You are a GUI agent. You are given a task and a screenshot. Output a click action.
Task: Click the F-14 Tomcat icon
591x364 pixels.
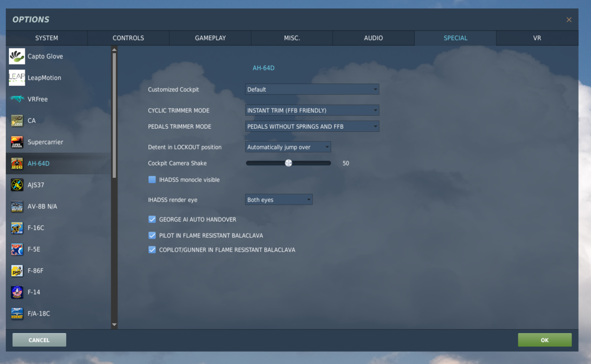(x=17, y=292)
